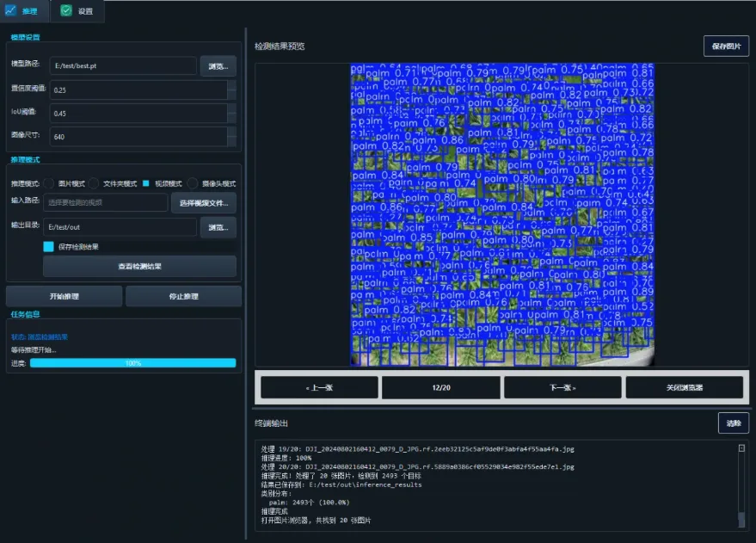Browse for the output directory

[x=218, y=227]
